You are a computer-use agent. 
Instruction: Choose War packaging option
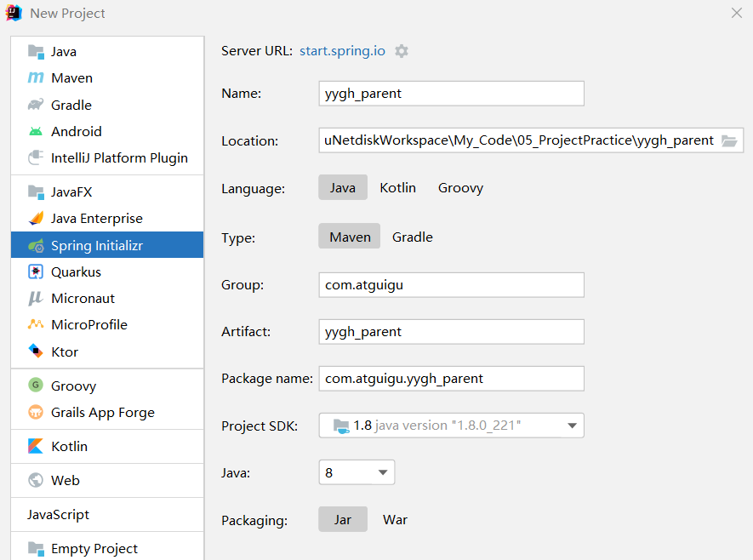tap(395, 519)
